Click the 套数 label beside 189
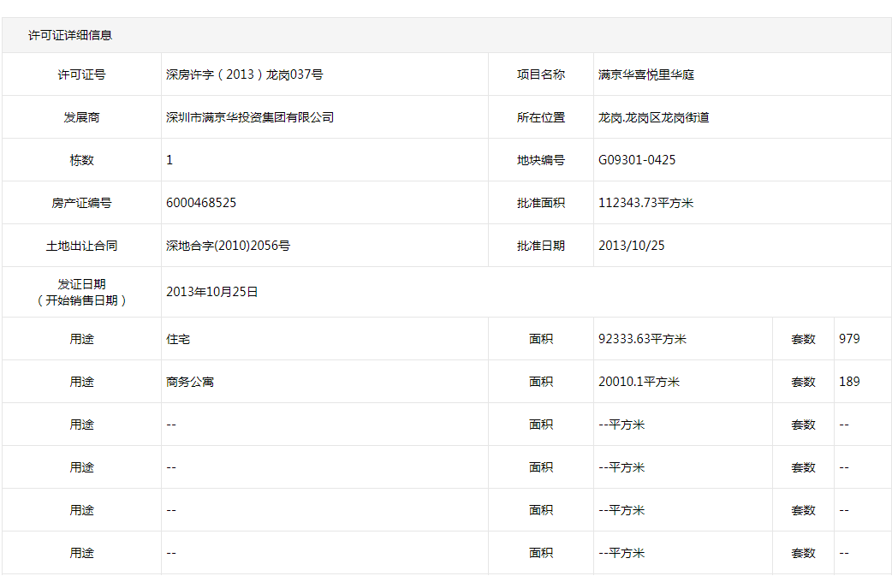This screenshot has height=588, width=892. (x=803, y=382)
